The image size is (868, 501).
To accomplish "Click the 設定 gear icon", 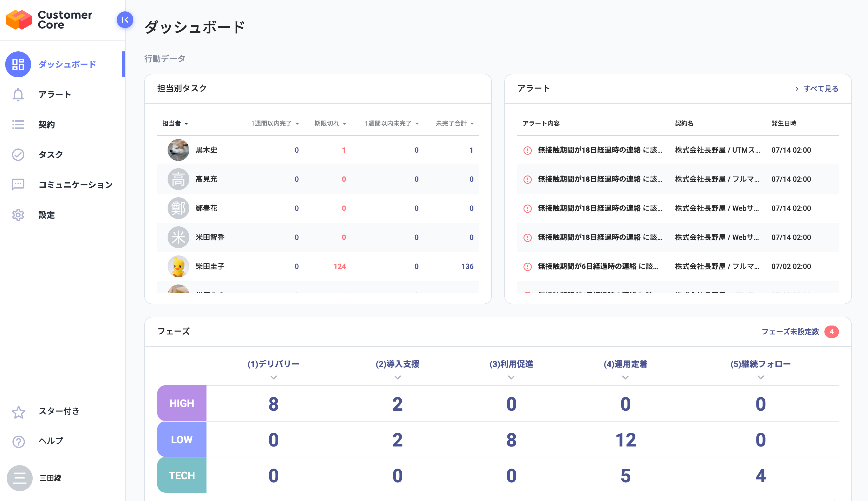I will [x=18, y=215].
